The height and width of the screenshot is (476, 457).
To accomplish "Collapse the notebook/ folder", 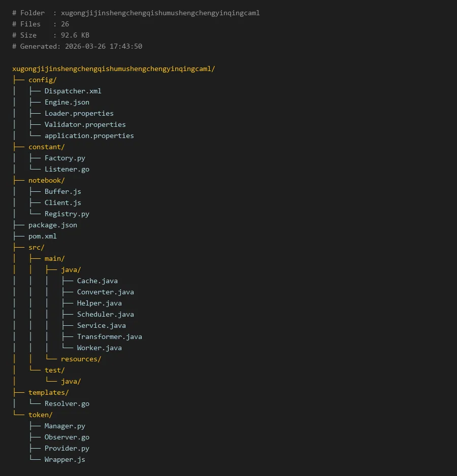I will pyautogui.click(x=46, y=180).
